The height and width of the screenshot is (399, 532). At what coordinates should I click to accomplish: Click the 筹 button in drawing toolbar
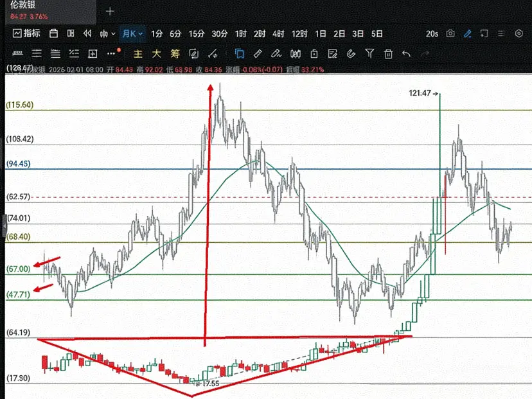(175, 53)
